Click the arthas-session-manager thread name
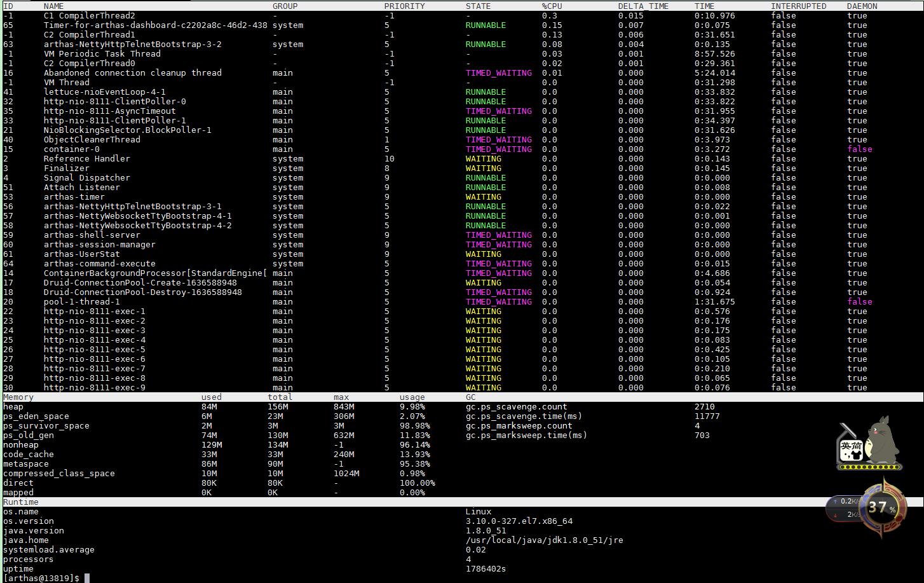 [x=100, y=244]
